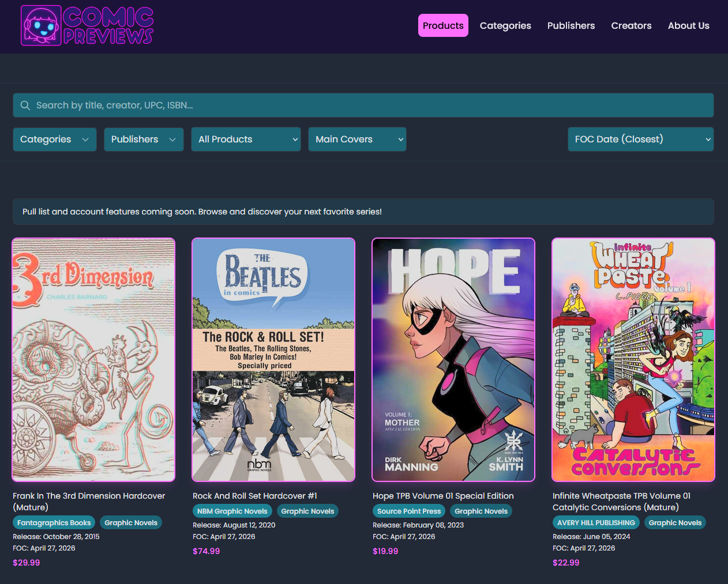Open the All Products select box
Viewport: 728px width, 584px height.
tap(246, 140)
